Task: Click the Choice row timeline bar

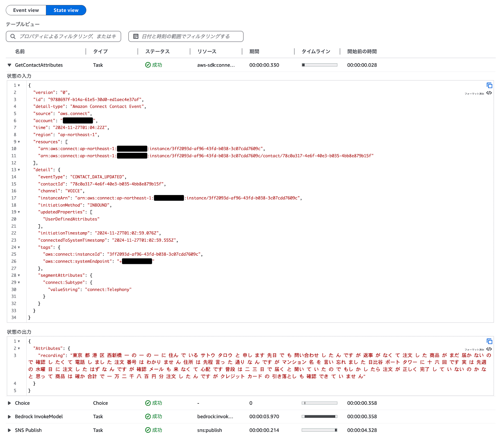Action: coord(319,403)
